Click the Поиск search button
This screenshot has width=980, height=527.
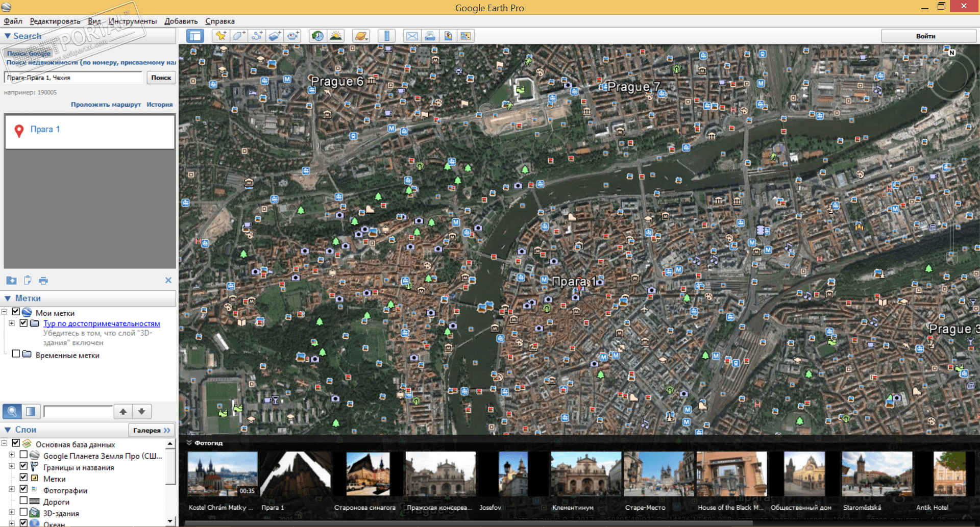point(161,78)
